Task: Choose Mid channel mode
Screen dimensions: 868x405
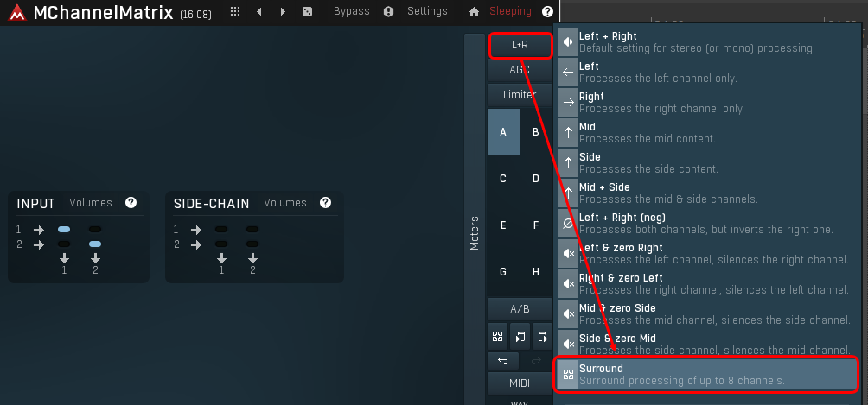Action: (707, 132)
